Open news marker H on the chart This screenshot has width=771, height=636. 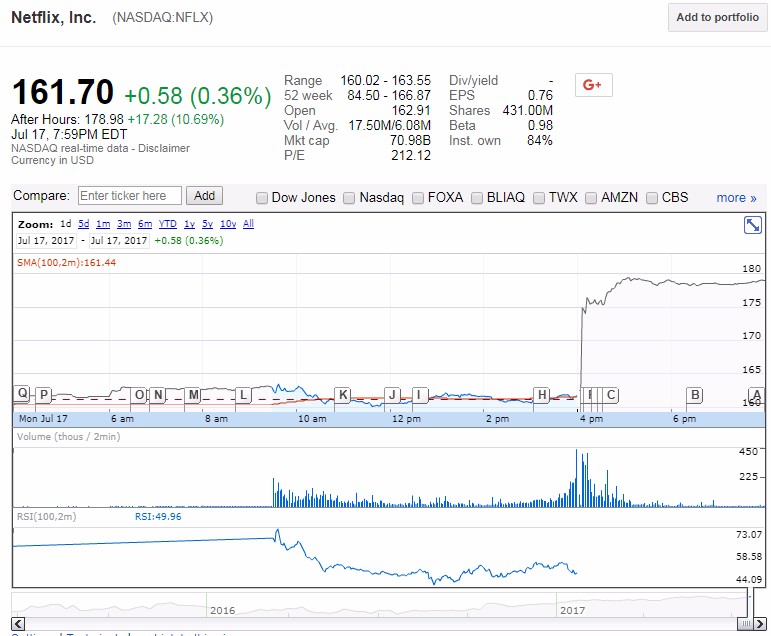tap(541, 395)
